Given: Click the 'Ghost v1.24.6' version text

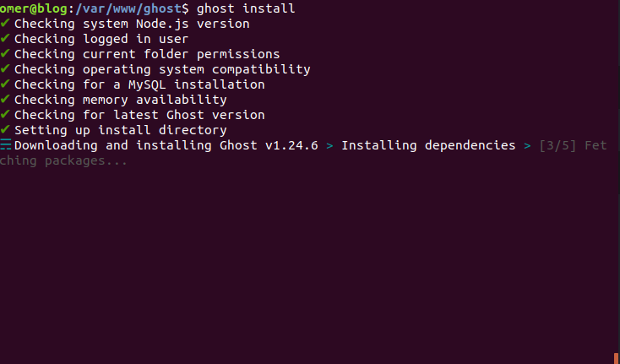Looking at the screenshot, I should click(269, 145).
